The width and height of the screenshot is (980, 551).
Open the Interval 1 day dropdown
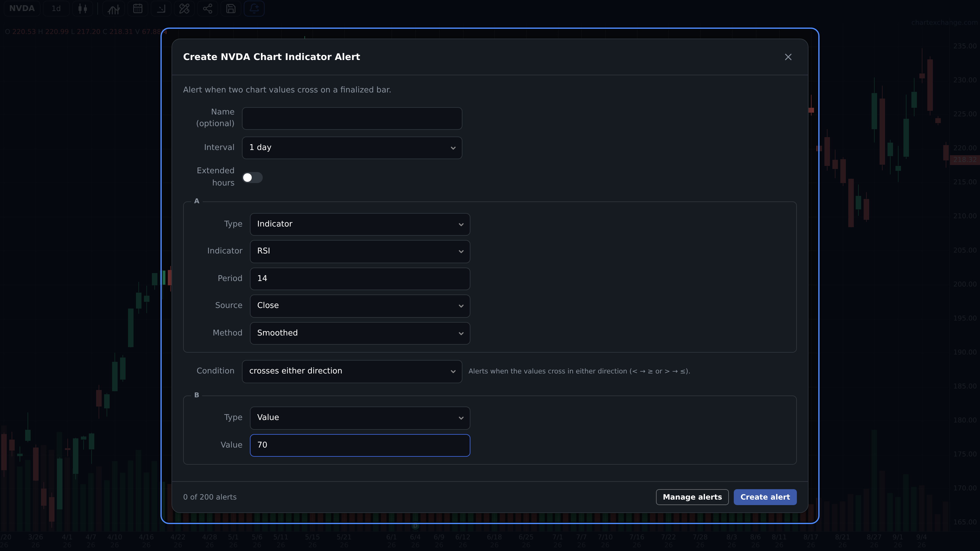coord(352,148)
